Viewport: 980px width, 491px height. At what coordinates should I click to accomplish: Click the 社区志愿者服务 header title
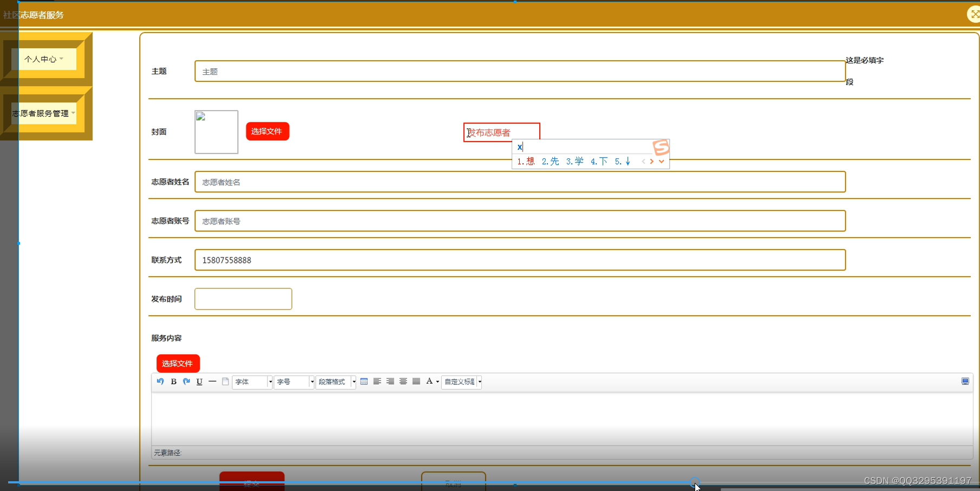tap(34, 15)
